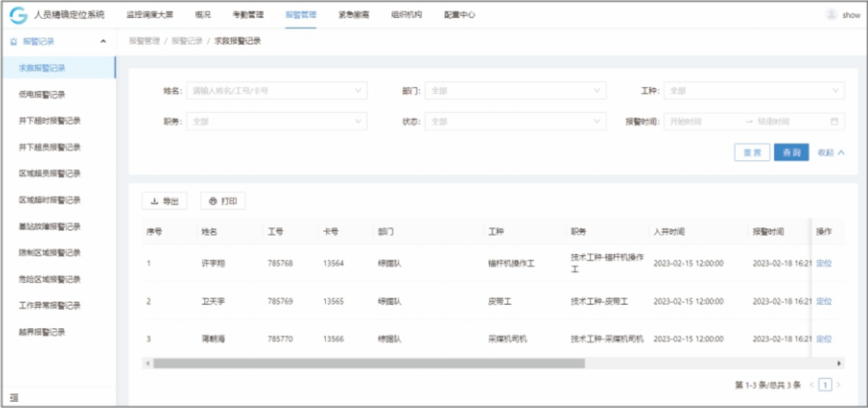
Task: Open the 姓名 search dropdown
Action: tap(277, 91)
